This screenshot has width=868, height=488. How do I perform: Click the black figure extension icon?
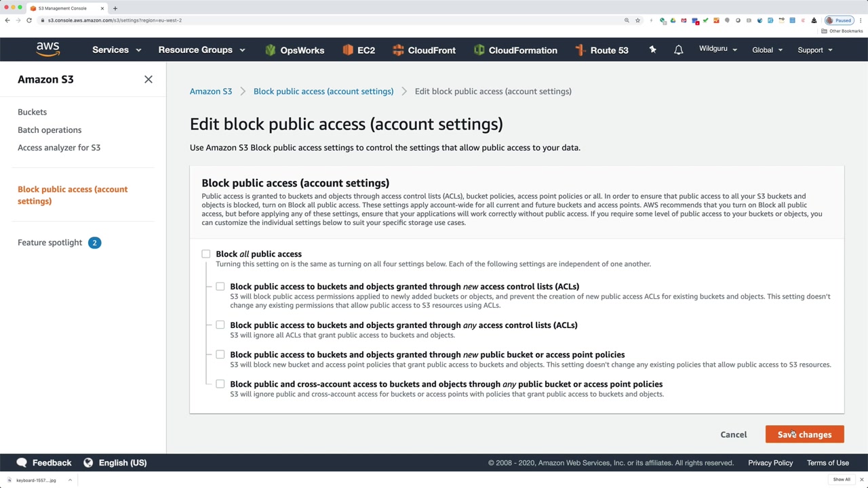pyautogui.click(x=814, y=20)
